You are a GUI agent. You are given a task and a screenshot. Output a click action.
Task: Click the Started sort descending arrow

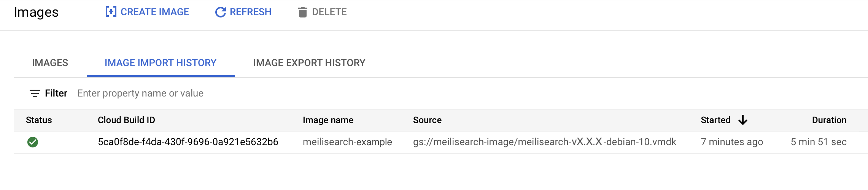pos(742,120)
